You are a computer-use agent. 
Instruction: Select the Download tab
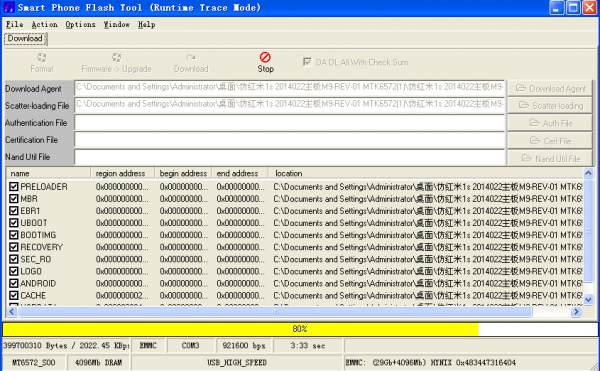[x=25, y=39]
